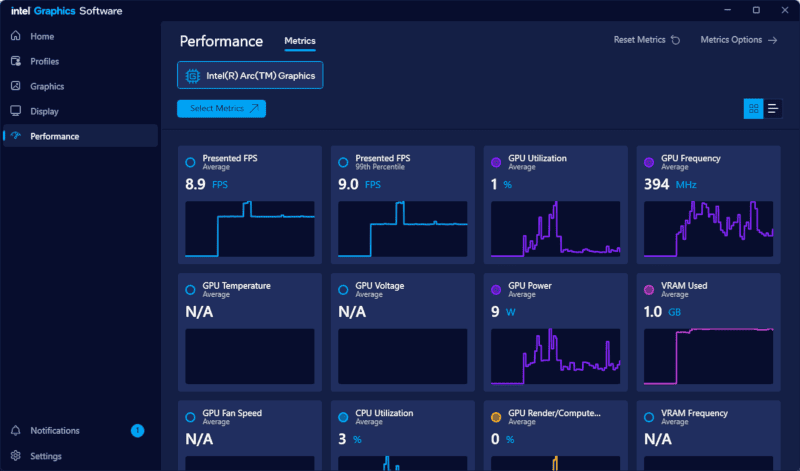Toggle the VRAM Used indicator circle

click(650, 289)
